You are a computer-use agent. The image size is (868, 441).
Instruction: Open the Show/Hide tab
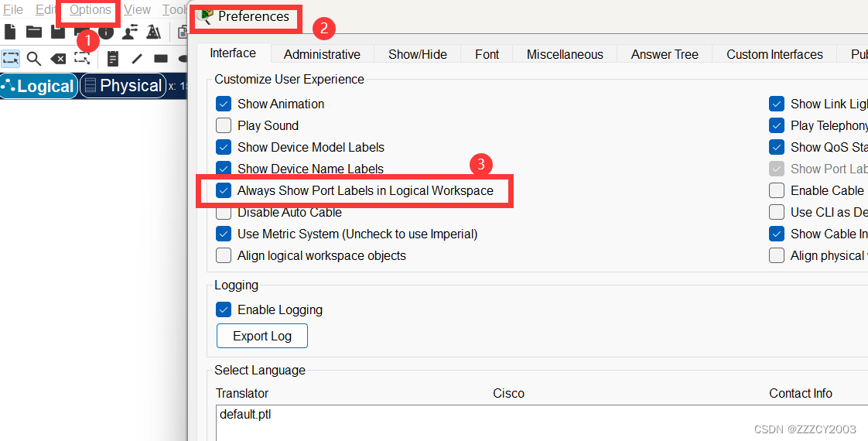click(x=417, y=54)
